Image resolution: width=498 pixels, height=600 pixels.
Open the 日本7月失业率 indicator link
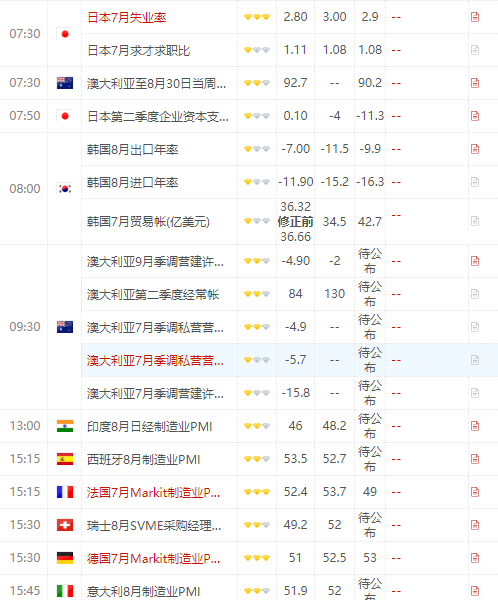click(x=127, y=17)
